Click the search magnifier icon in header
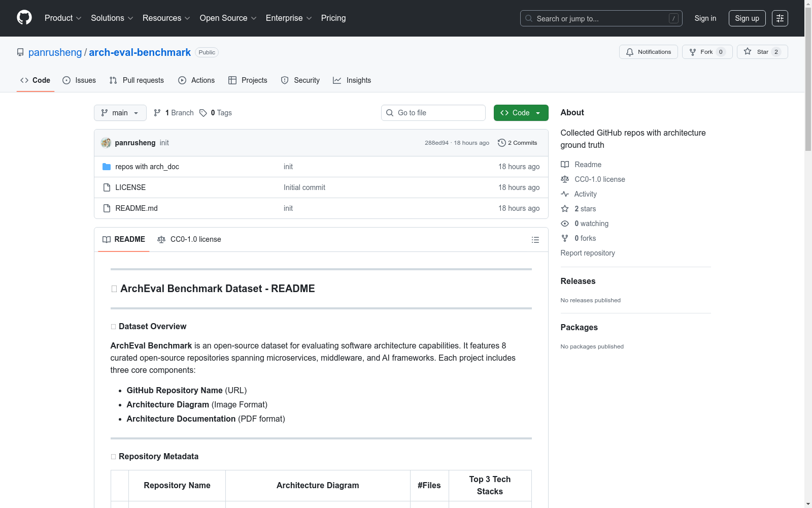 [529, 18]
